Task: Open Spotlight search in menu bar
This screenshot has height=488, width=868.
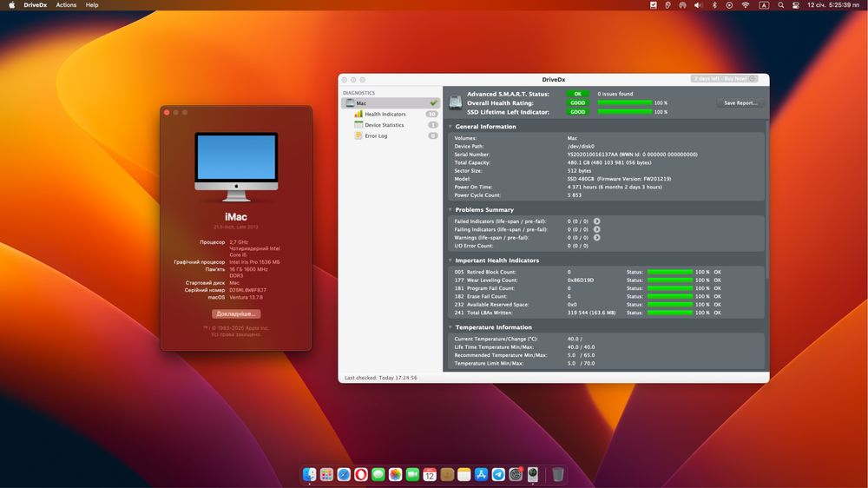Action: (780, 5)
